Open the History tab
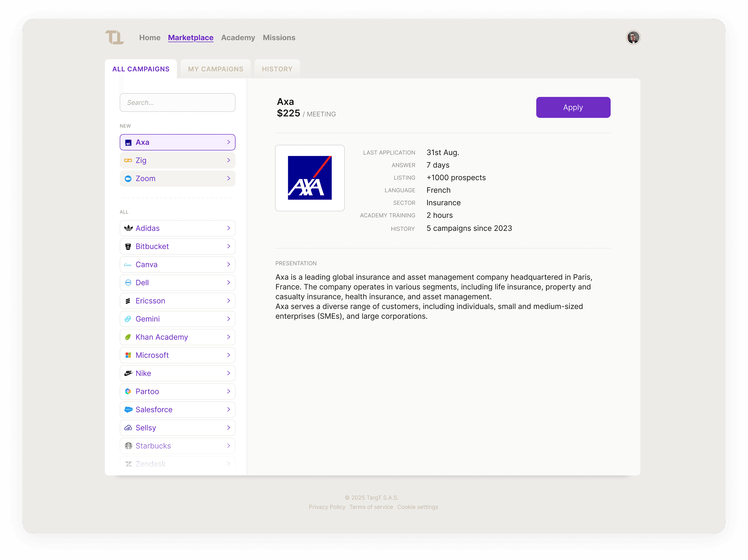This screenshot has height=560, width=748. point(277,69)
